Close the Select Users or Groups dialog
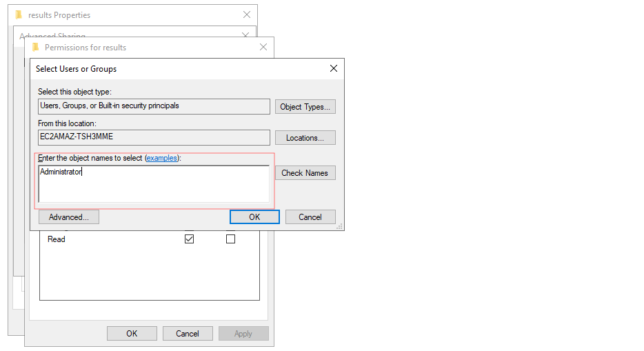 coord(334,68)
